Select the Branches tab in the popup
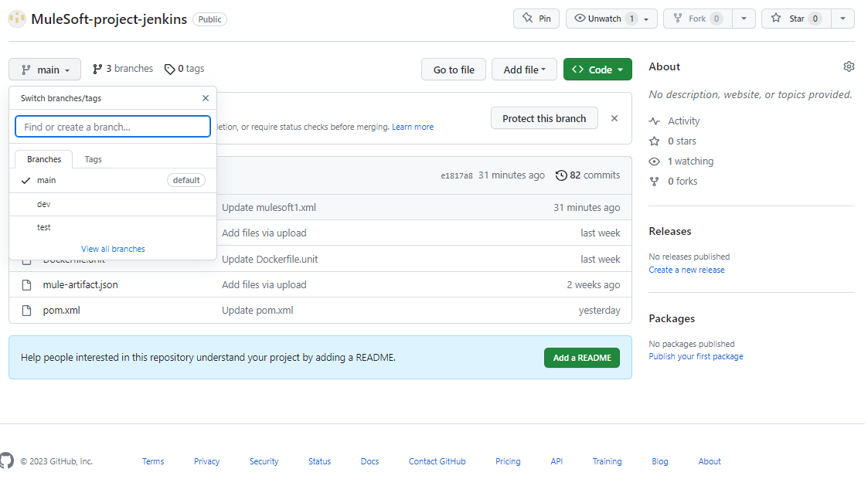This screenshot has height=503, width=868. click(x=44, y=159)
